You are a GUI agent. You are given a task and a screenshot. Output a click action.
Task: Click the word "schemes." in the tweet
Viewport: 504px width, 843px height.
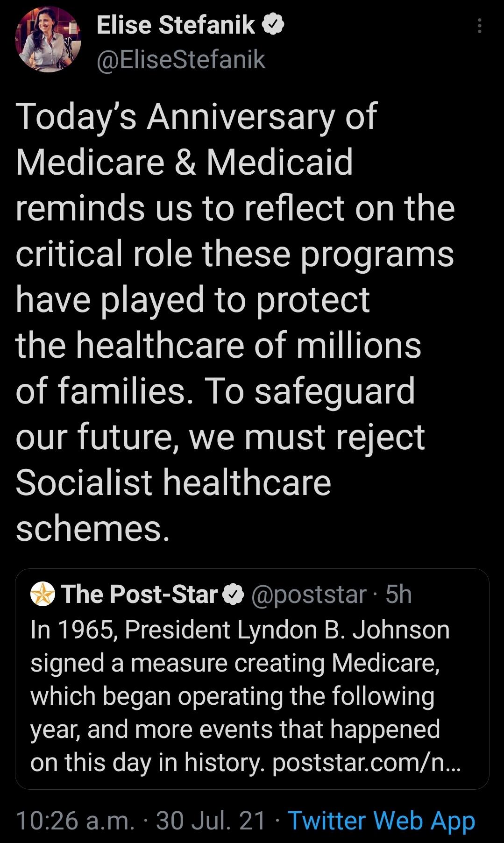click(x=92, y=528)
